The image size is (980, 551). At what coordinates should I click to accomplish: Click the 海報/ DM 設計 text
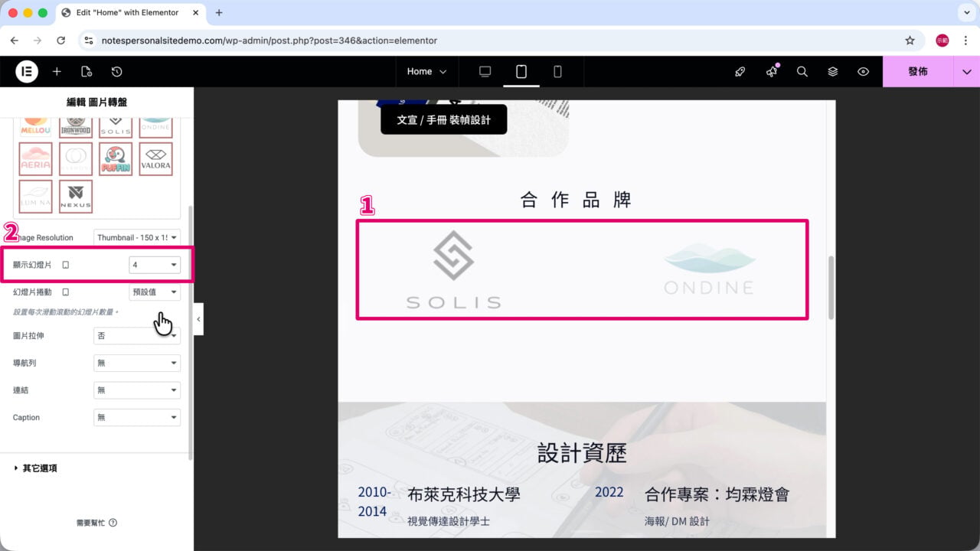tap(677, 521)
